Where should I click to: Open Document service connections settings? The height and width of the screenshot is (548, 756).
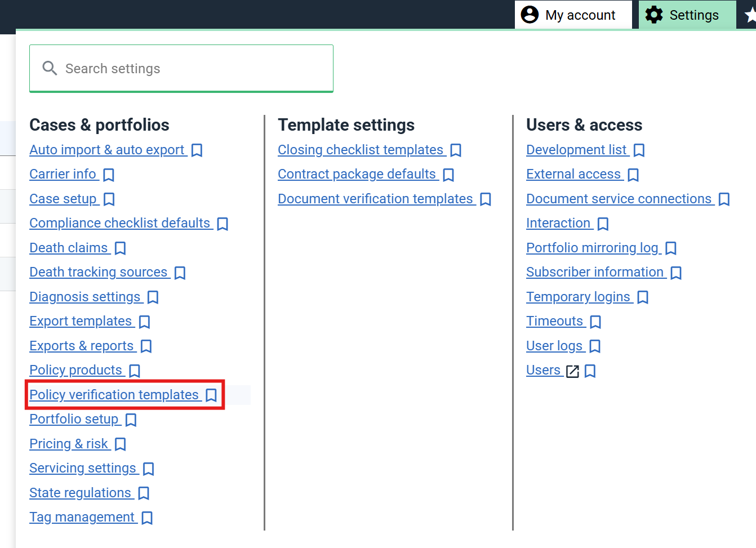click(x=619, y=199)
